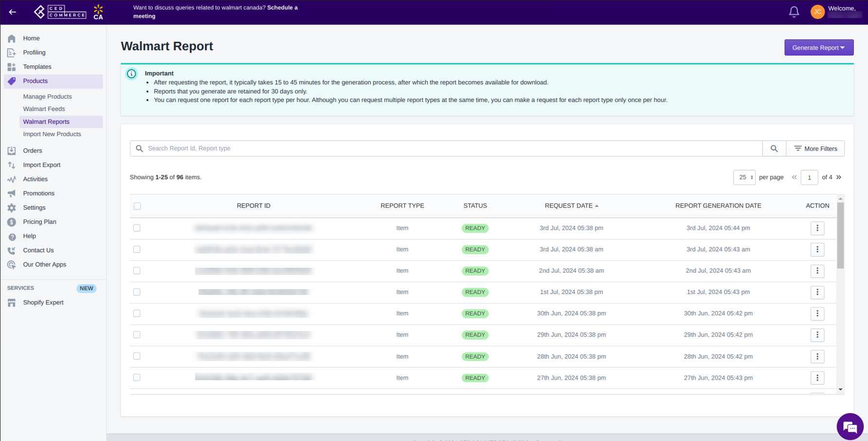868x441 pixels.
Task: Click the search magnifier button beside the search field
Action: [x=774, y=148]
